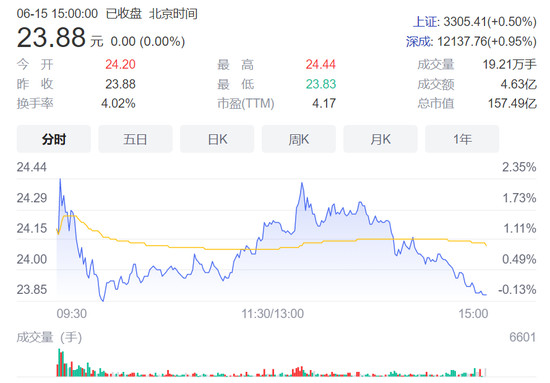
Task: Click the 23.85 price axis label
Action: [32, 289]
